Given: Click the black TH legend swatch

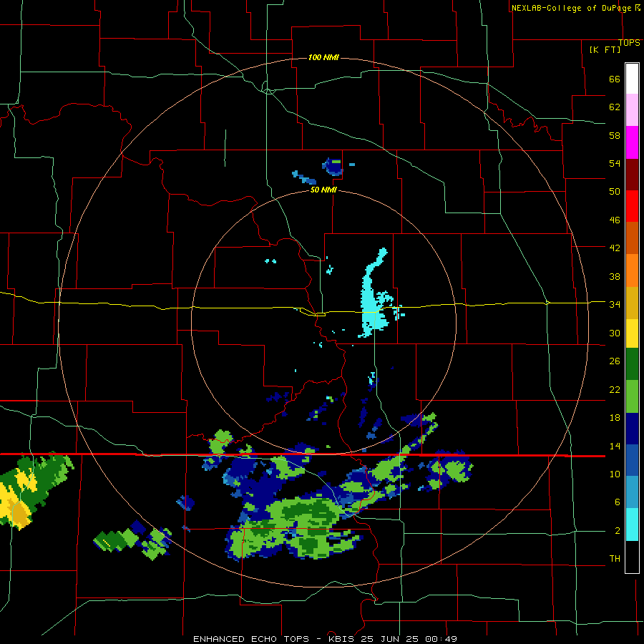Looking at the screenshot, I should [632, 557].
